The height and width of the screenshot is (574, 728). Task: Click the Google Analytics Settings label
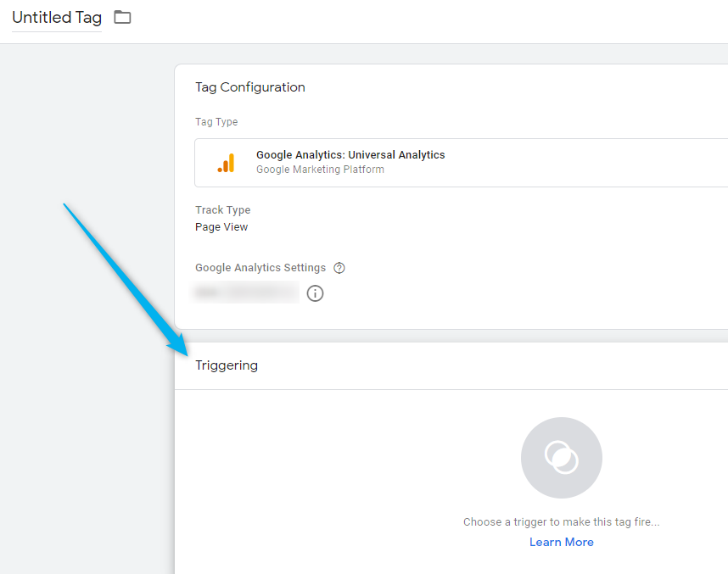[260, 268]
